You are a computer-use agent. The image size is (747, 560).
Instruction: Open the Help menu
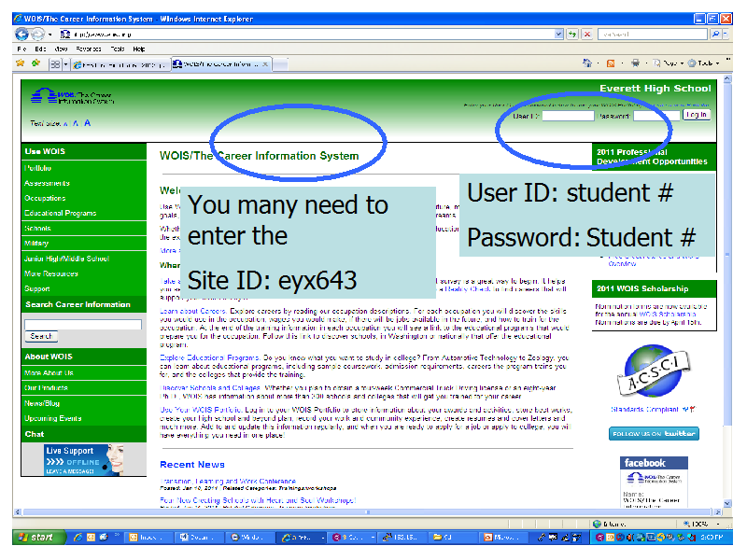click(138, 49)
